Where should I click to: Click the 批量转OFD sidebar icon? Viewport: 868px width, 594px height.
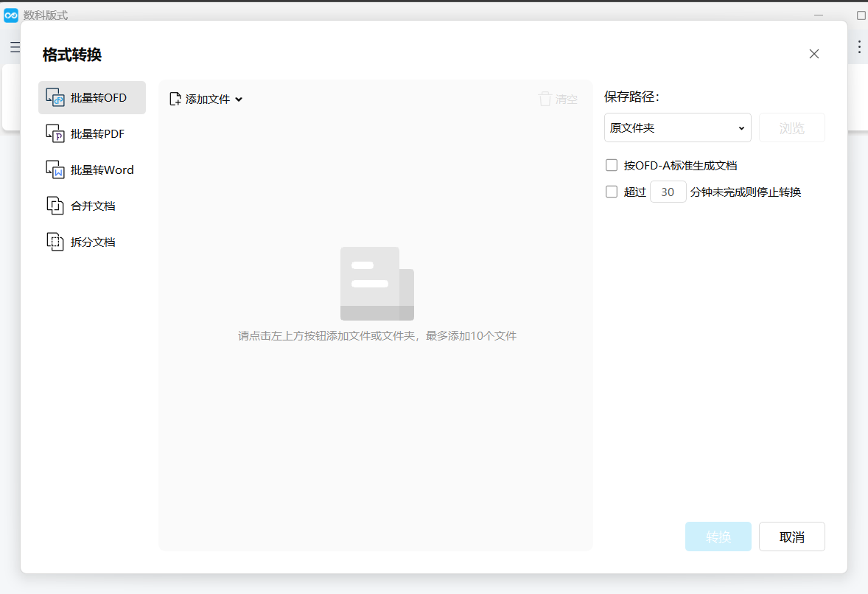coord(55,97)
